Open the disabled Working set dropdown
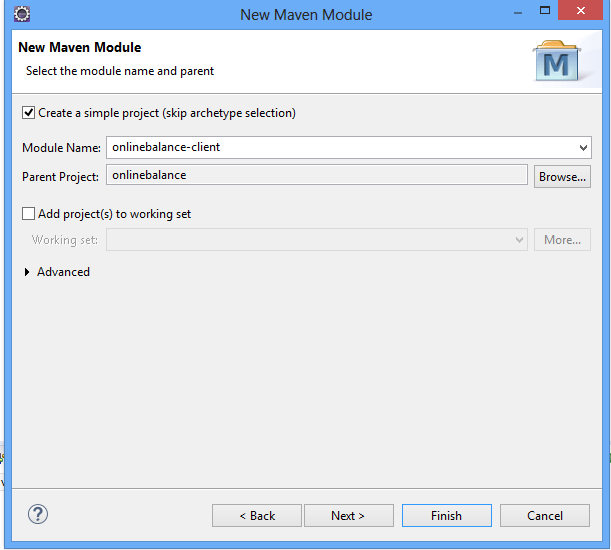The image size is (611, 550). (317, 239)
